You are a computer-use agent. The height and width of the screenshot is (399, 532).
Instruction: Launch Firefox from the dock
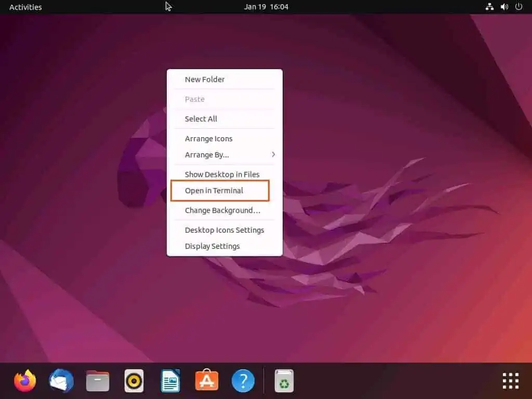point(24,380)
